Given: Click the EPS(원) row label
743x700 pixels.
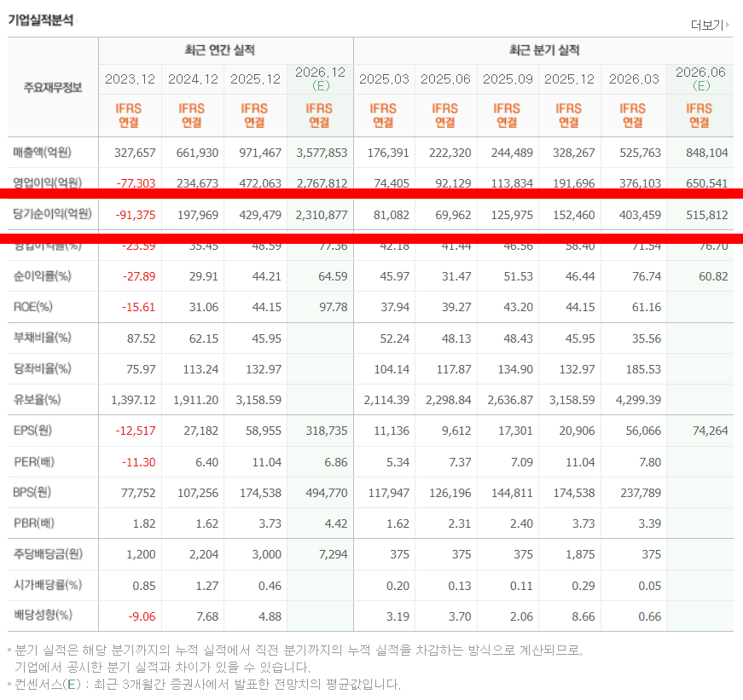Looking at the screenshot, I should [x=32, y=431].
